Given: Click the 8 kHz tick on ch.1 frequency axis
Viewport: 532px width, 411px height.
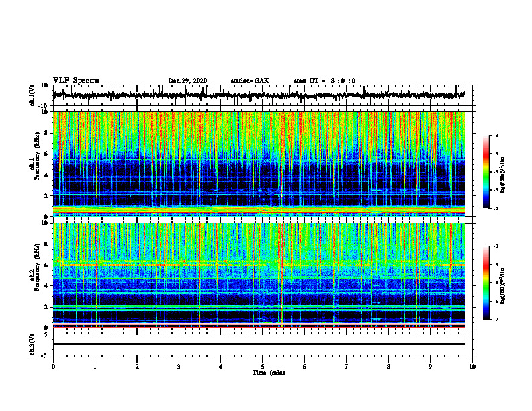Looking at the screenshot, I should (x=46, y=133).
